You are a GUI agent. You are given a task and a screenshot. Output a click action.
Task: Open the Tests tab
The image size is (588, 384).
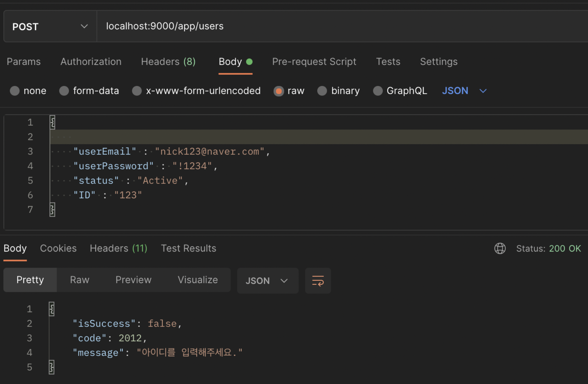[388, 62]
